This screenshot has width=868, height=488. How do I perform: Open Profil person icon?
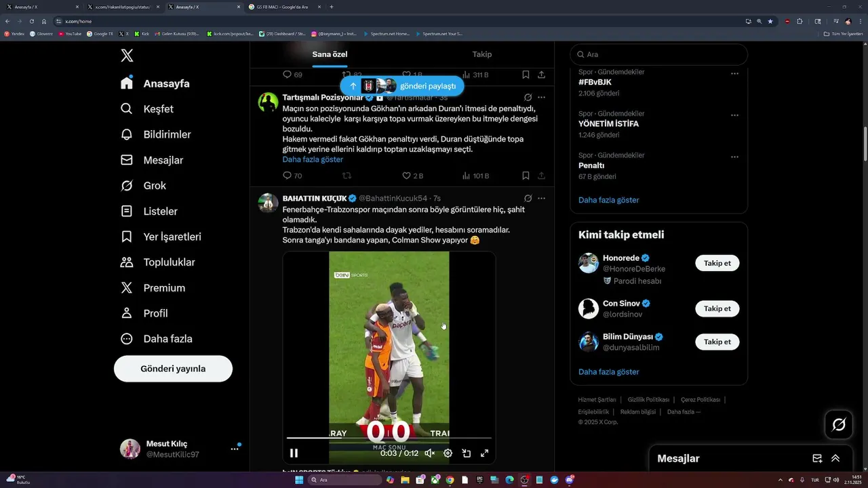127,313
